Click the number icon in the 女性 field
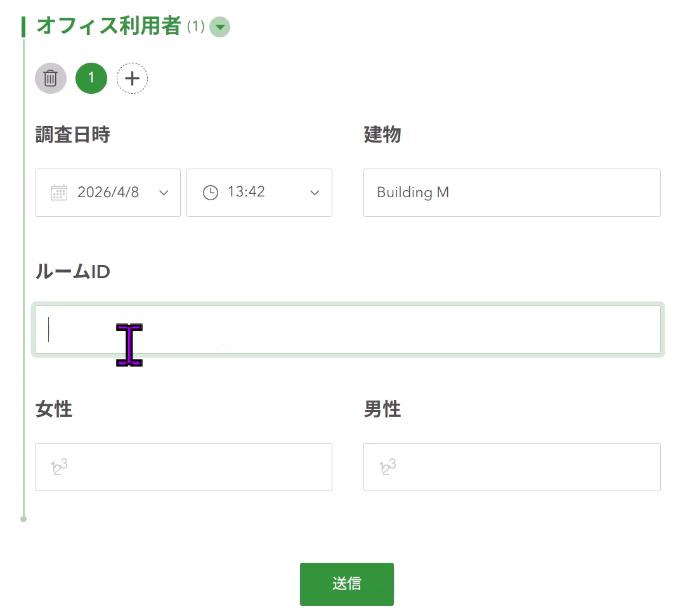This screenshot has width=685, height=616. (59, 467)
